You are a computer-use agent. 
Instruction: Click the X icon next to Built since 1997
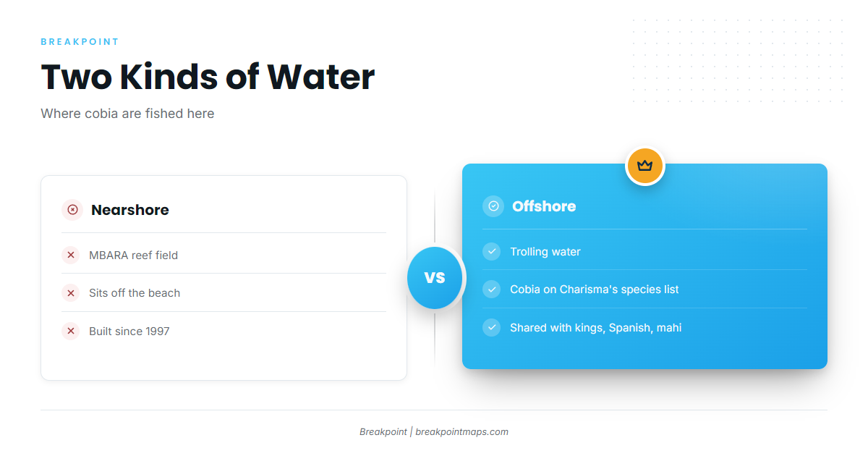tap(71, 332)
